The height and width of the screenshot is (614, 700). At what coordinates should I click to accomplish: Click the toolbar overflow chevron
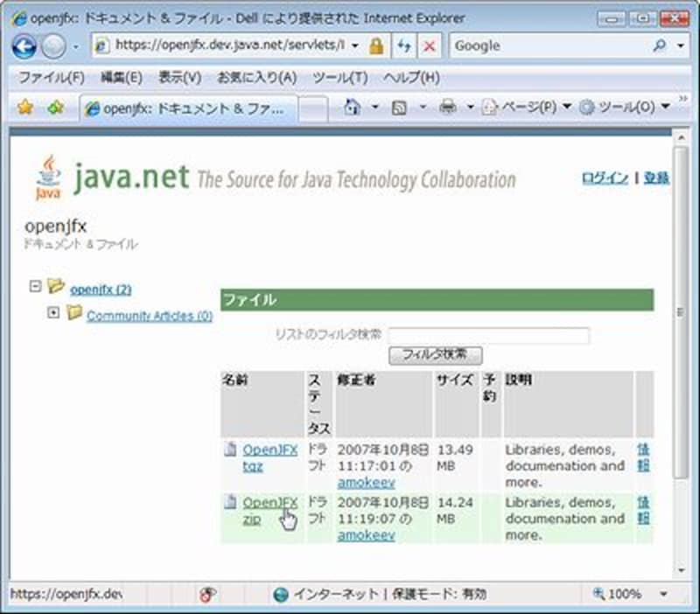pos(683,98)
